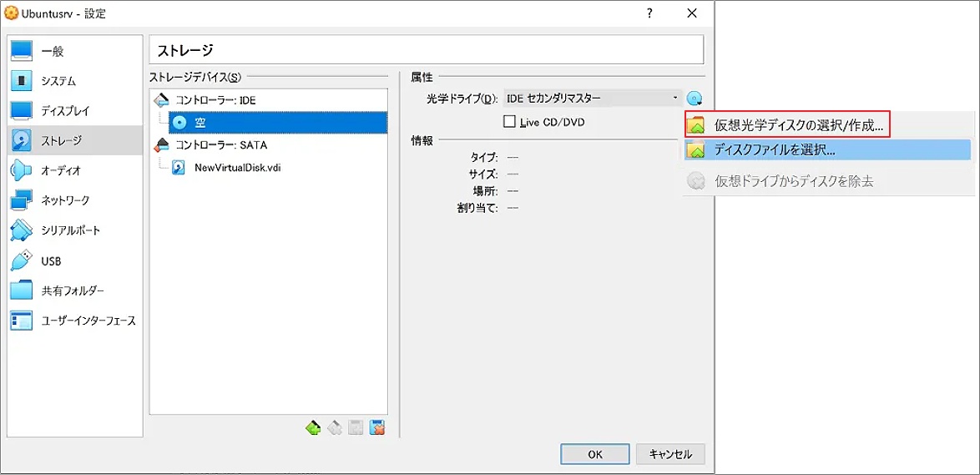
Task: Click the optical disk chooser icon
Action: (x=695, y=99)
